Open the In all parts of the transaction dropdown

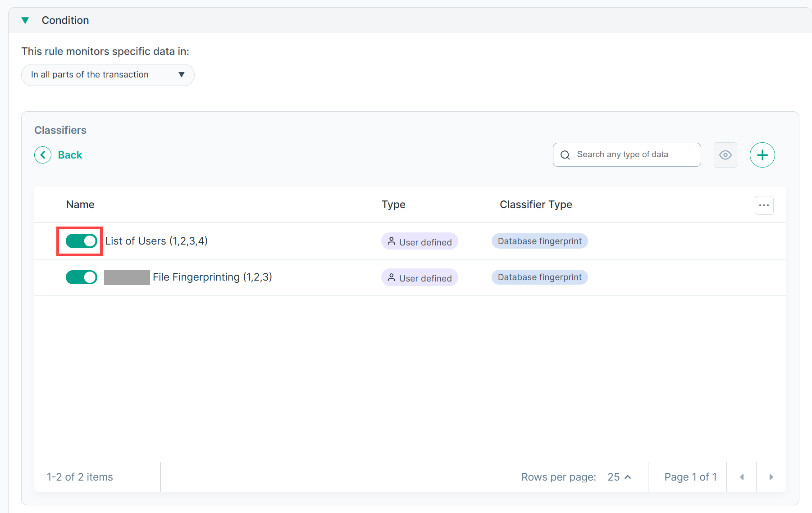(108, 75)
